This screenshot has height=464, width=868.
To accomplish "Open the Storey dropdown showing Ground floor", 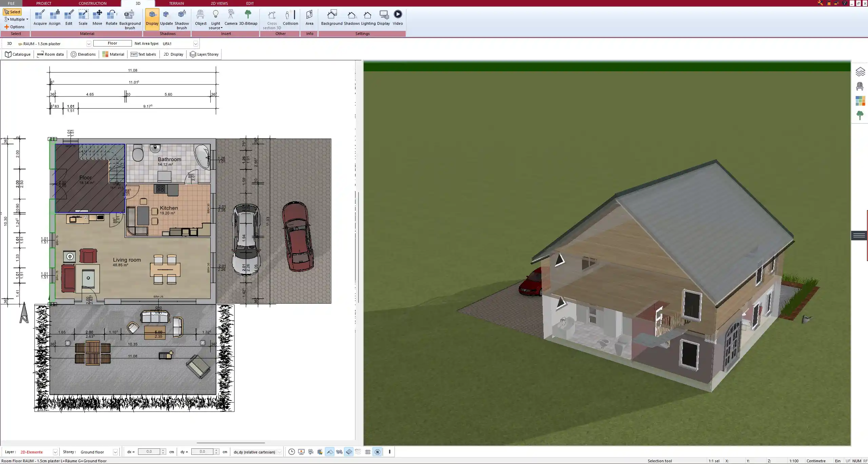I will click(x=115, y=452).
